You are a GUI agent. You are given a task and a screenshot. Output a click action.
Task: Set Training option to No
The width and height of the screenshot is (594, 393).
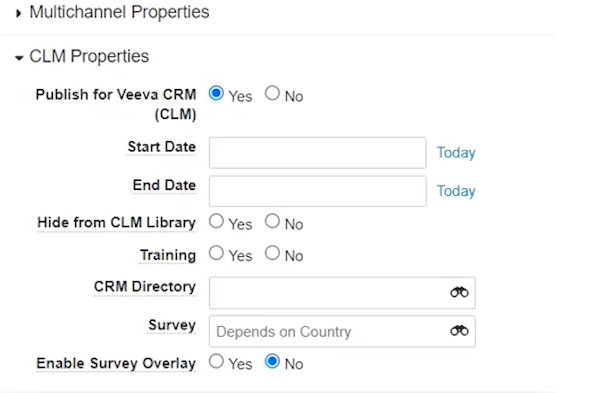(272, 253)
